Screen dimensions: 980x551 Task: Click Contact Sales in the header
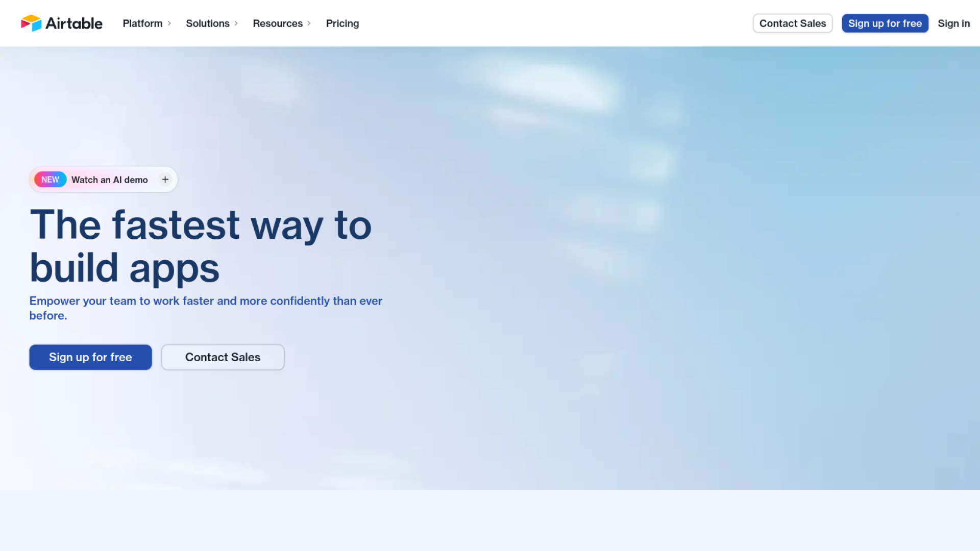pyautogui.click(x=792, y=23)
